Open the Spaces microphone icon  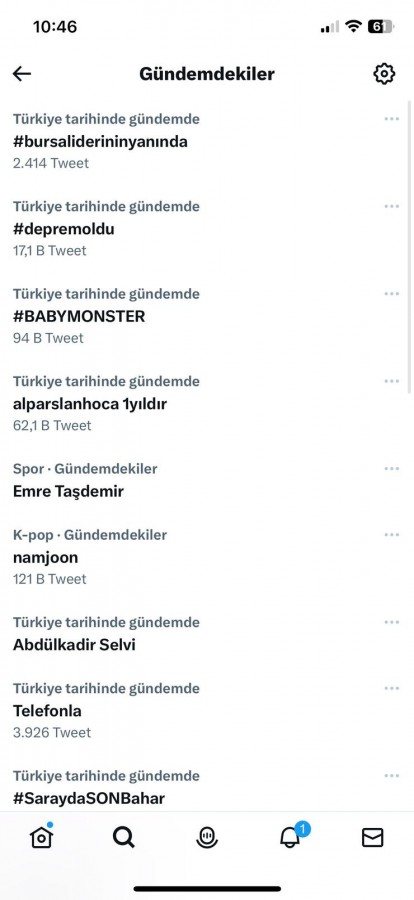pos(207,838)
